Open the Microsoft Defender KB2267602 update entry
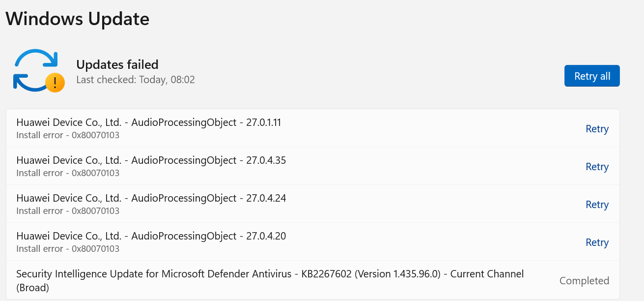 pos(270,280)
